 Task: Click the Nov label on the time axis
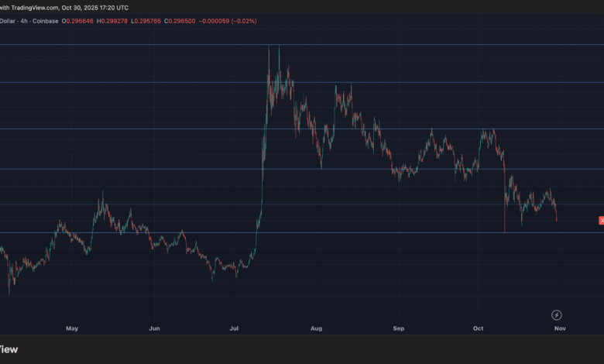pos(560,328)
